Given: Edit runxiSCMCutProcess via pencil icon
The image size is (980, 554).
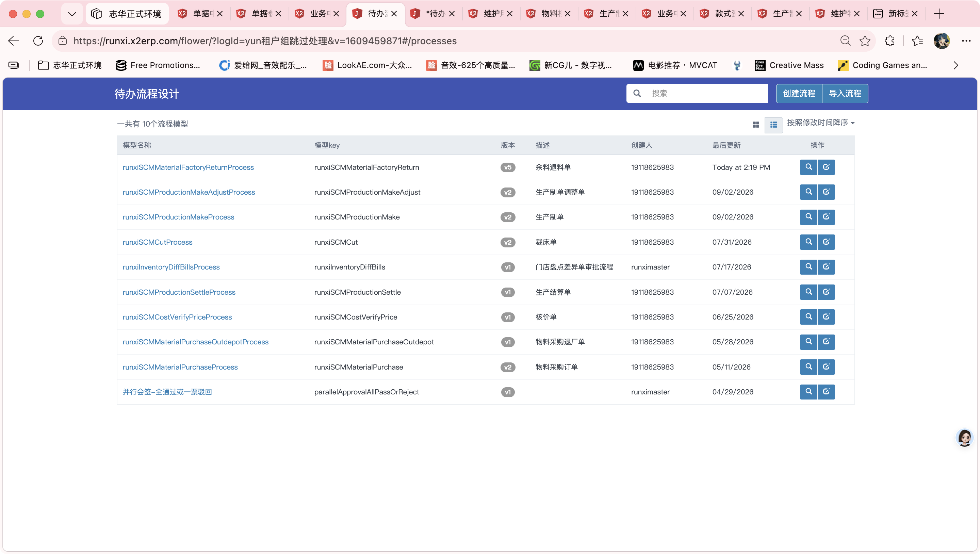Looking at the screenshot, I should [826, 242].
